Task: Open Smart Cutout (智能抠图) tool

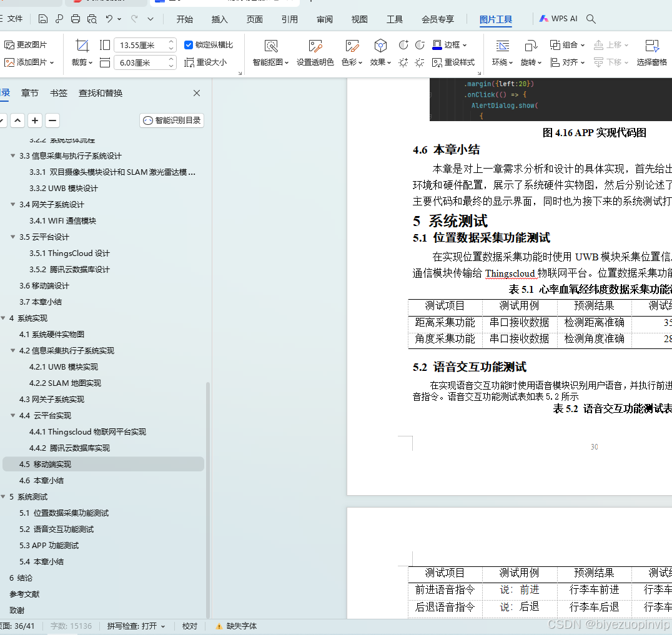Action: [x=270, y=53]
